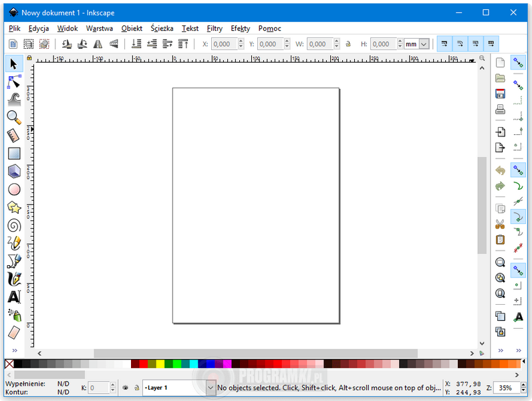Toggle move patterns with objects option

point(491,43)
